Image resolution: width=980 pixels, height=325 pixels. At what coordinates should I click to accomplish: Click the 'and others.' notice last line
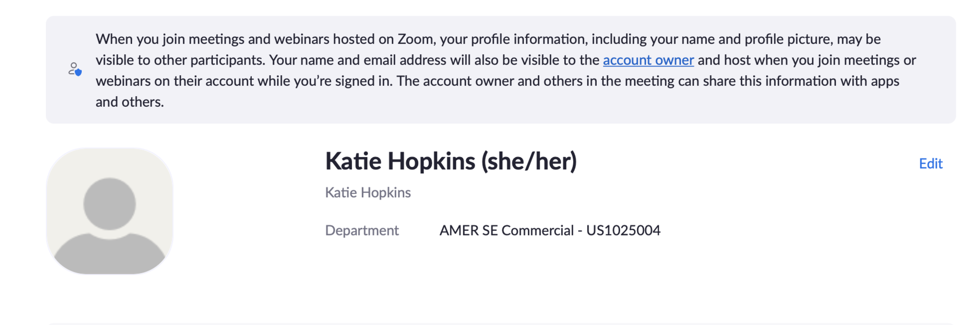[x=130, y=102]
